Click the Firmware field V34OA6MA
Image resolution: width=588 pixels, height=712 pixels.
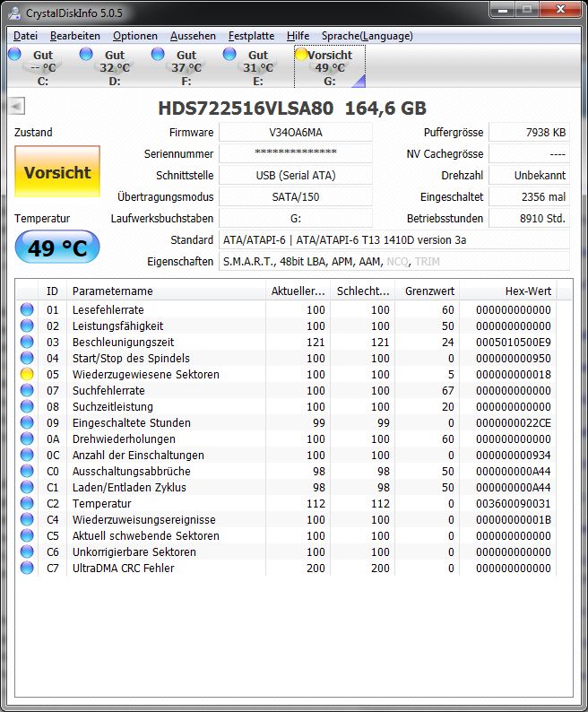(x=296, y=132)
